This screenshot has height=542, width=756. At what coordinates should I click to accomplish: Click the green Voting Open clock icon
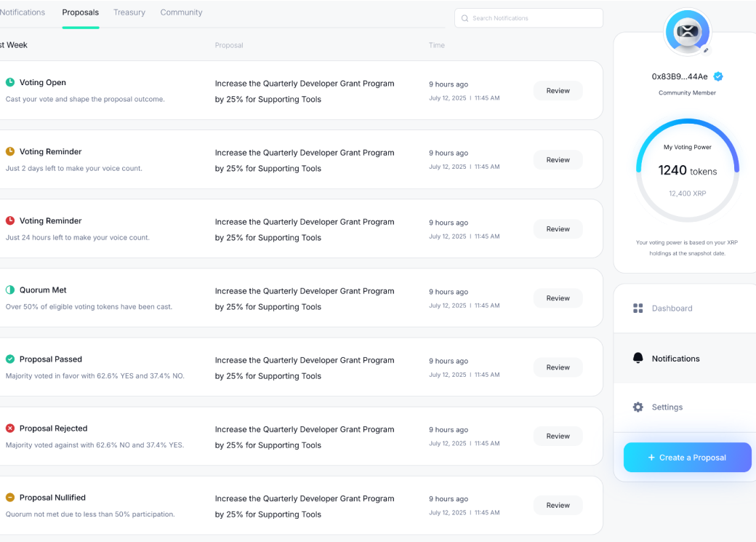(x=10, y=82)
